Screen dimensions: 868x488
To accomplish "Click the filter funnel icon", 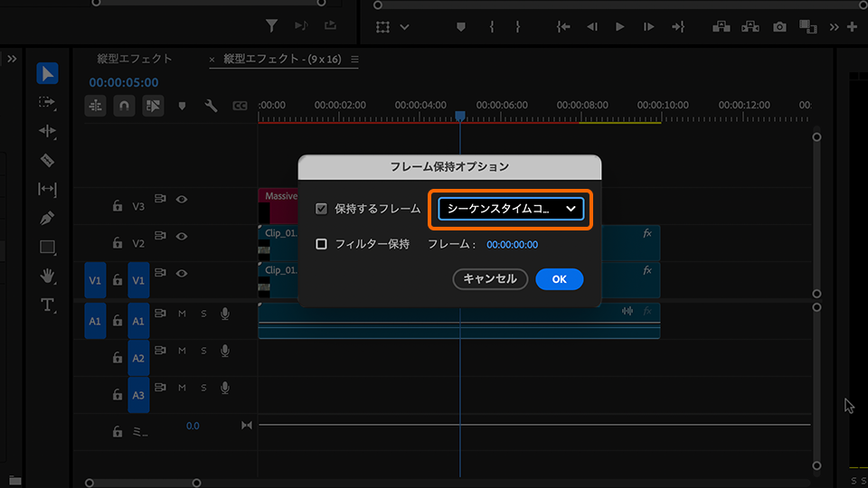I will click(272, 25).
